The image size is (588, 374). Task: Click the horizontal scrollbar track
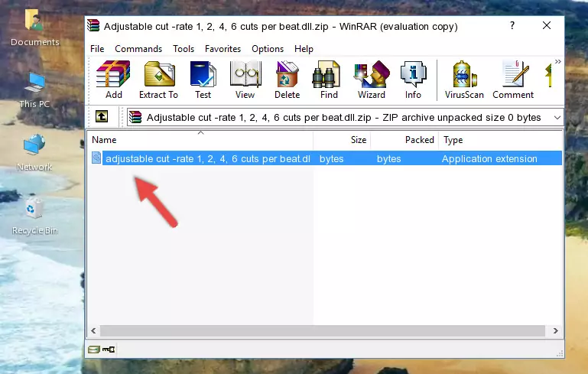pyautogui.click(x=323, y=331)
